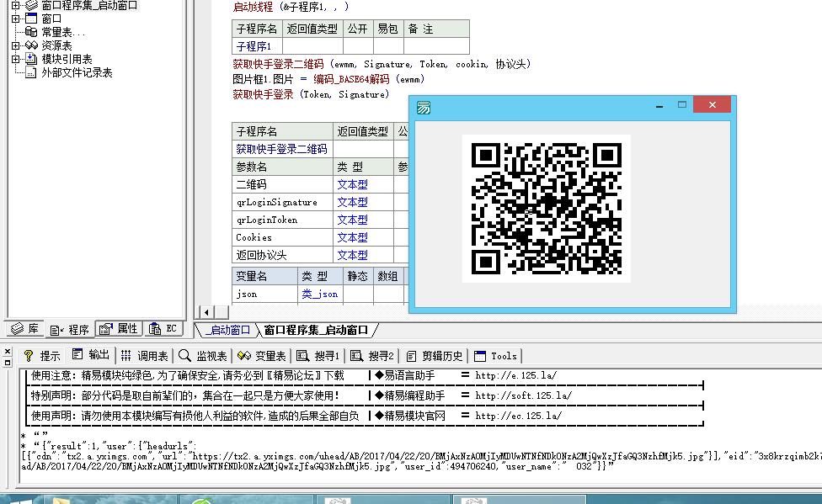Switch to the 属性 panel tab

118,329
